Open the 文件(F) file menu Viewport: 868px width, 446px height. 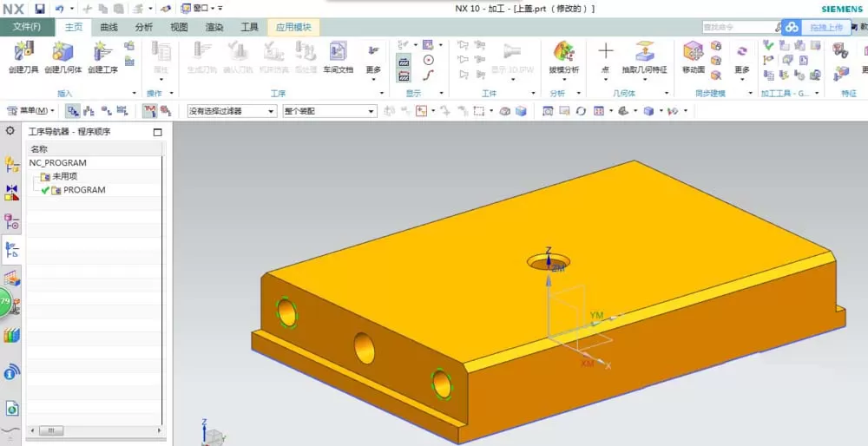point(27,27)
